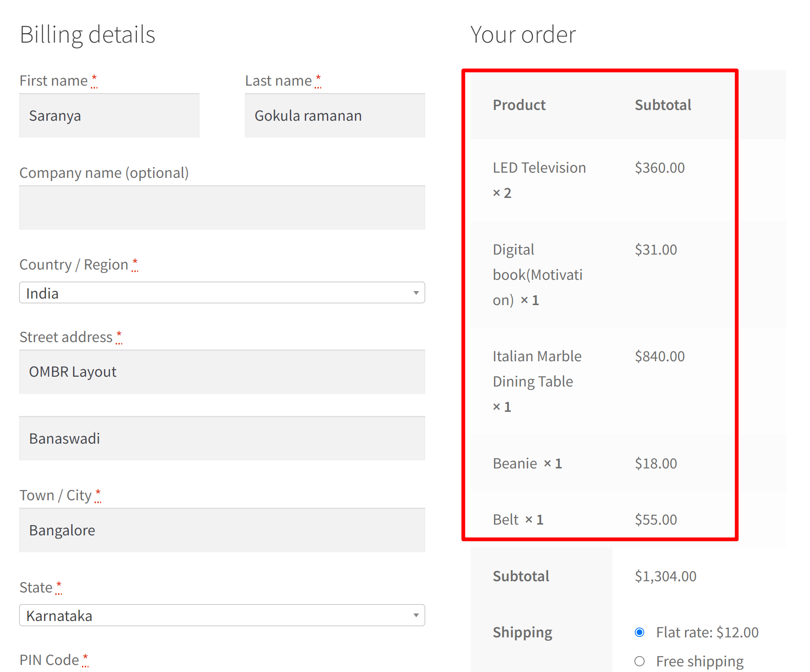Image resolution: width=810 pixels, height=672 pixels.
Task: Open the Country / Region dropdown
Action: (221, 292)
